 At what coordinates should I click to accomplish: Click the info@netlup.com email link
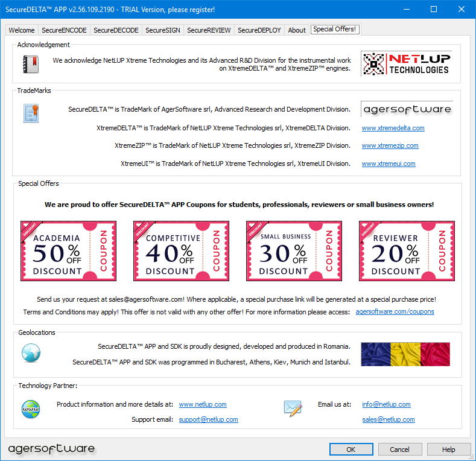387,404
